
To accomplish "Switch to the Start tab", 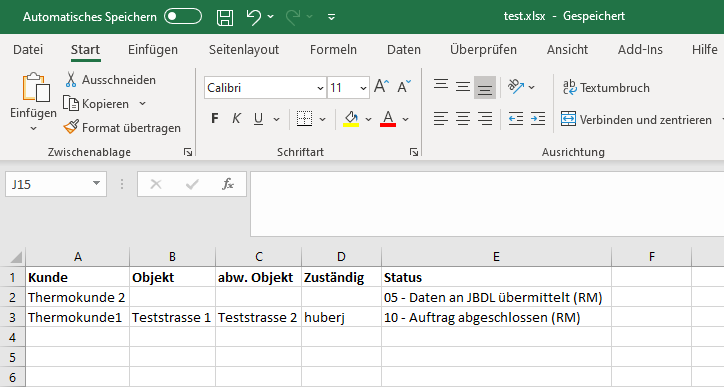I will (85, 49).
